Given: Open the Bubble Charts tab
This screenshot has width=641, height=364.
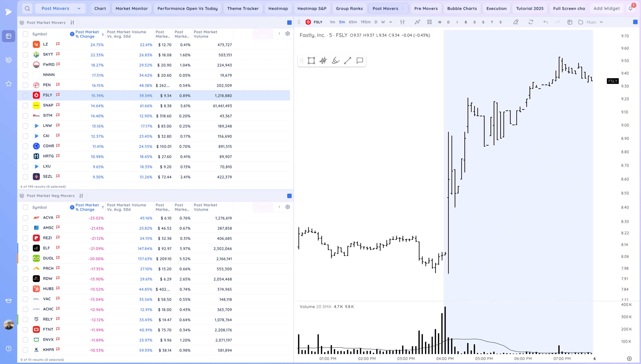Looking at the screenshot, I should (x=462, y=9).
